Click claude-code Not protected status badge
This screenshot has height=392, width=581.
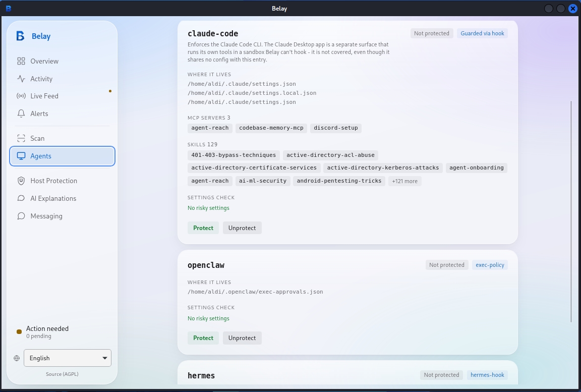pyautogui.click(x=432, y=33)
